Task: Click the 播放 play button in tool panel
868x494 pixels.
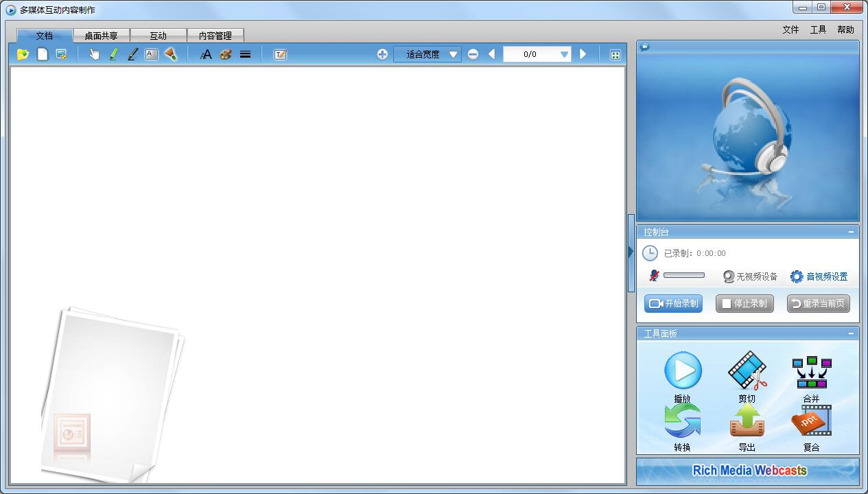Action: (x=683, y=371)
